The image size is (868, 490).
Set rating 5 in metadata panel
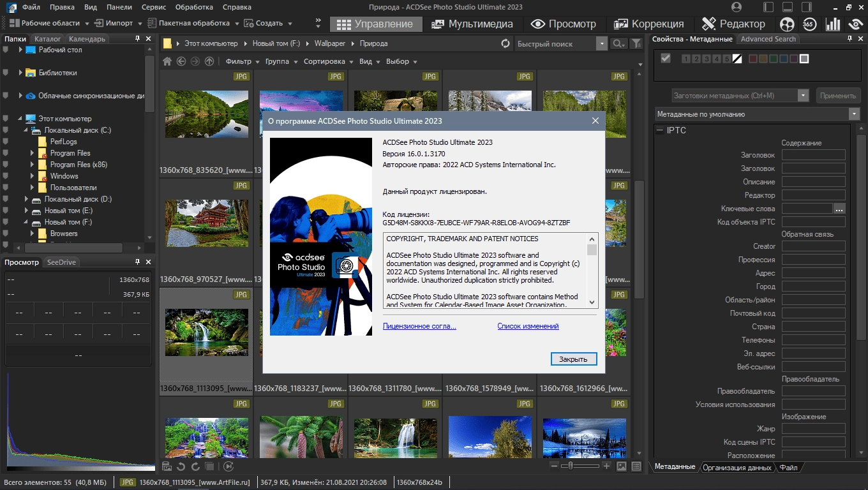[727, 59]
